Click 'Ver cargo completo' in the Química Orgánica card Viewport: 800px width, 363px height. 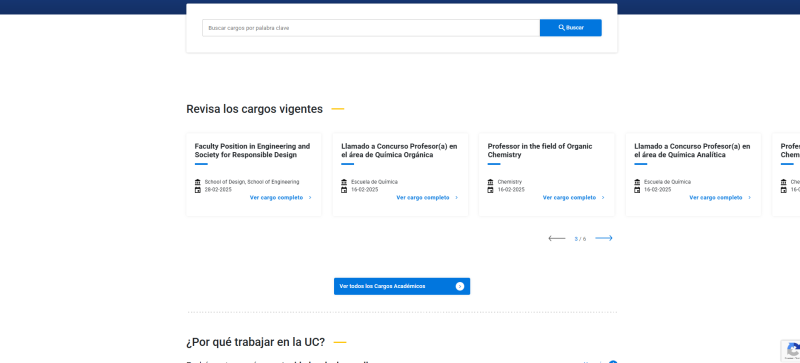(423, 198)
